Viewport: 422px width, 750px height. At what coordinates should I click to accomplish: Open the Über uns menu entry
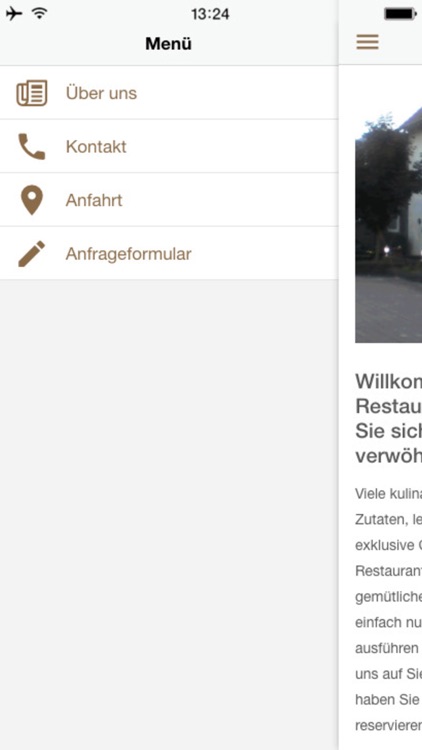(169, 93)
